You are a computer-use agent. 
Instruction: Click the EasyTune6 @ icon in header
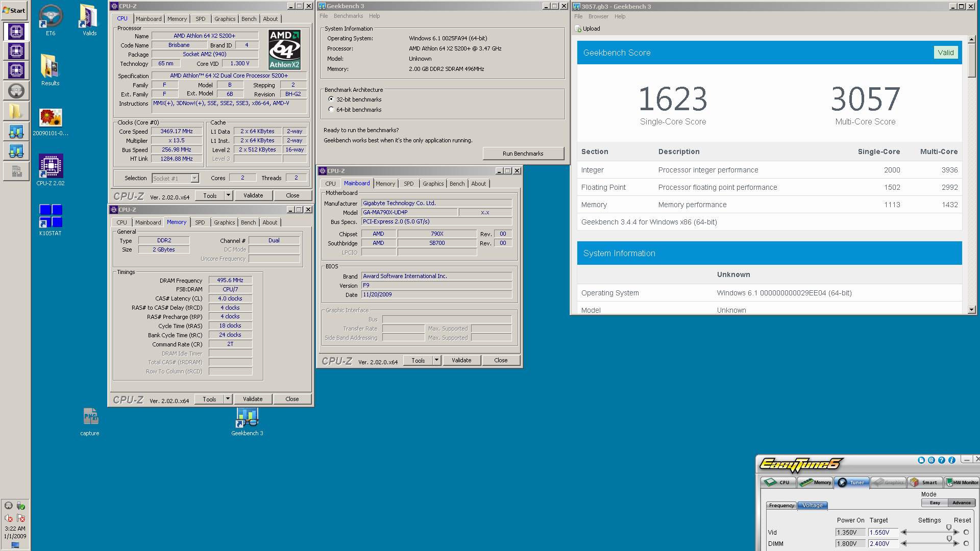932,460
